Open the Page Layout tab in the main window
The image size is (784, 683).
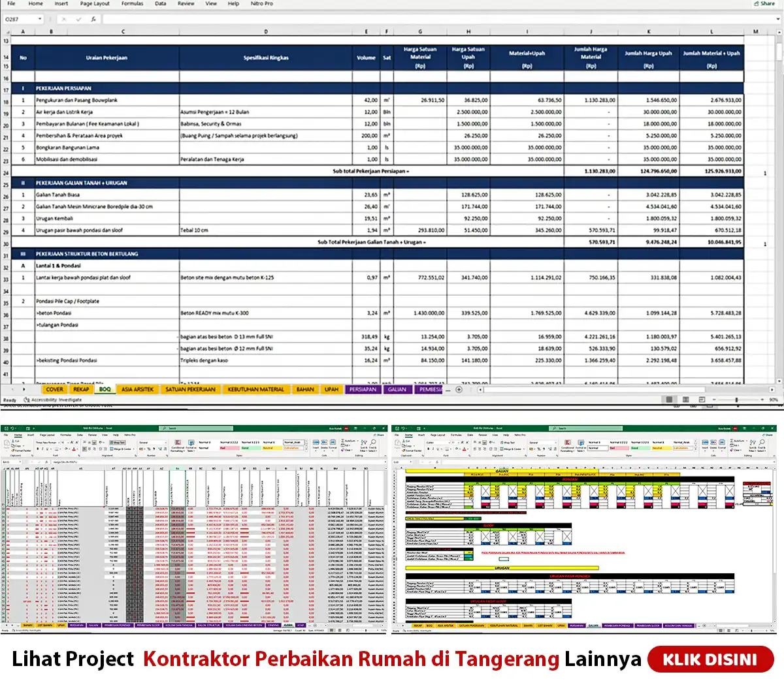95,4
